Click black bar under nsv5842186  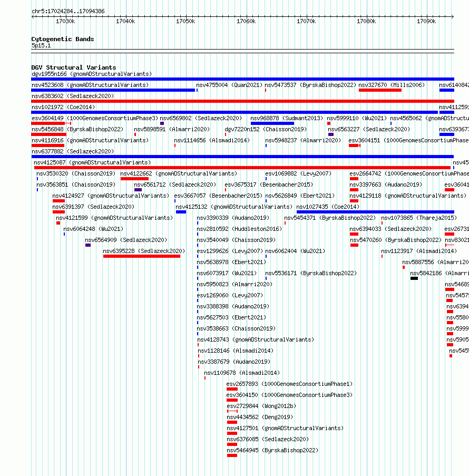coord(414,278)
